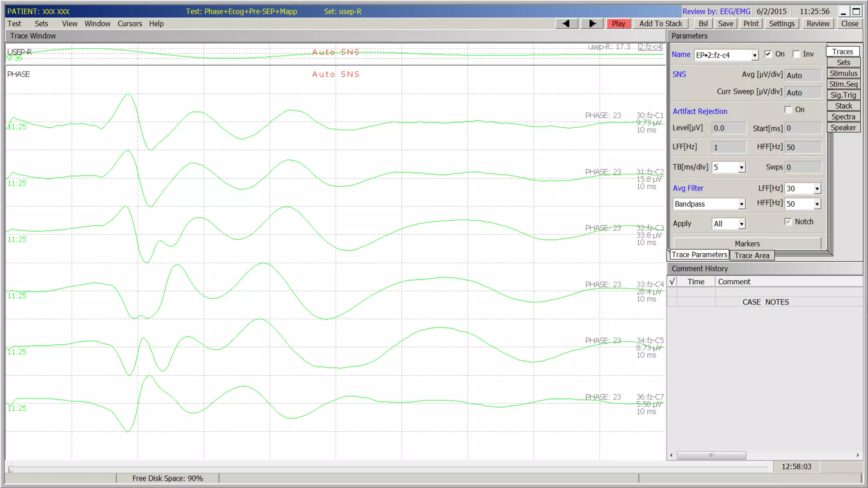Open the Speaker side tab
This screenshot has height=488, width=868.
point(843,128)
